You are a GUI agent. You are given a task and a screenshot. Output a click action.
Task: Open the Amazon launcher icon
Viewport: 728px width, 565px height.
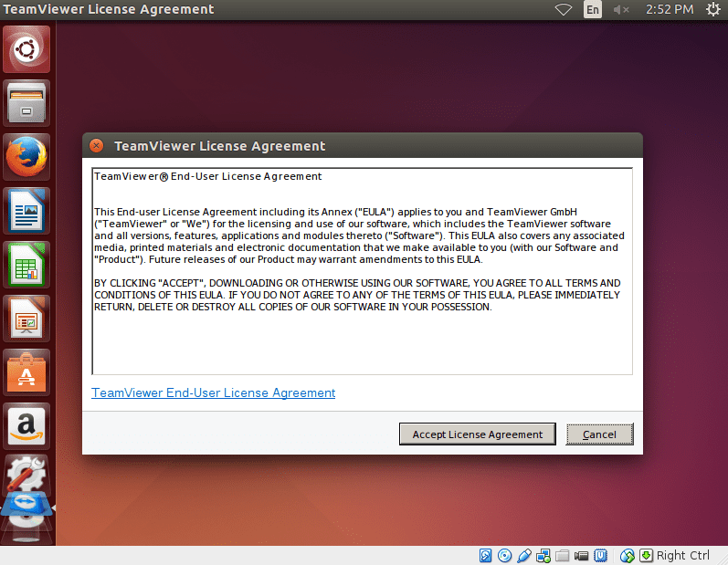pos(26,426)
